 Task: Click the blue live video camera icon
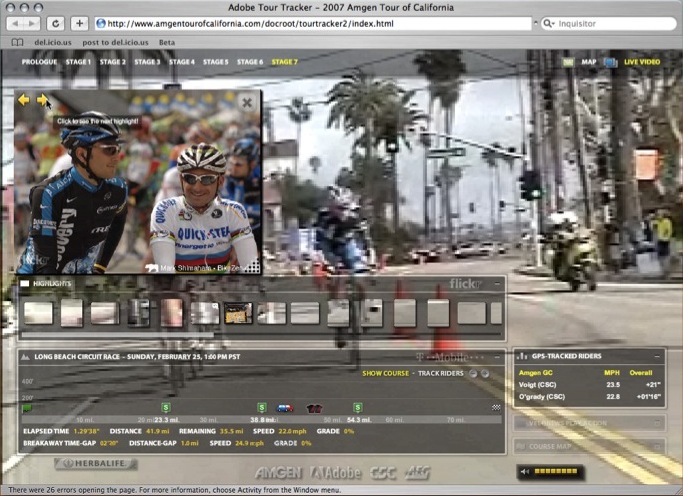pyautogui.click(x=611, y=62)
